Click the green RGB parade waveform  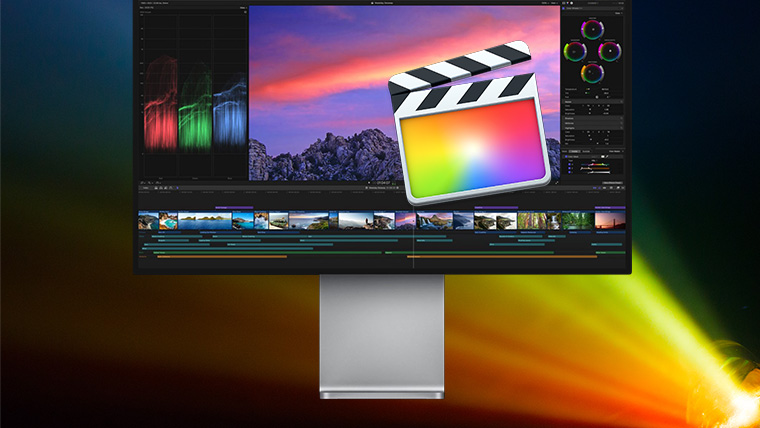pyautogui.click(x=195, y=108)
